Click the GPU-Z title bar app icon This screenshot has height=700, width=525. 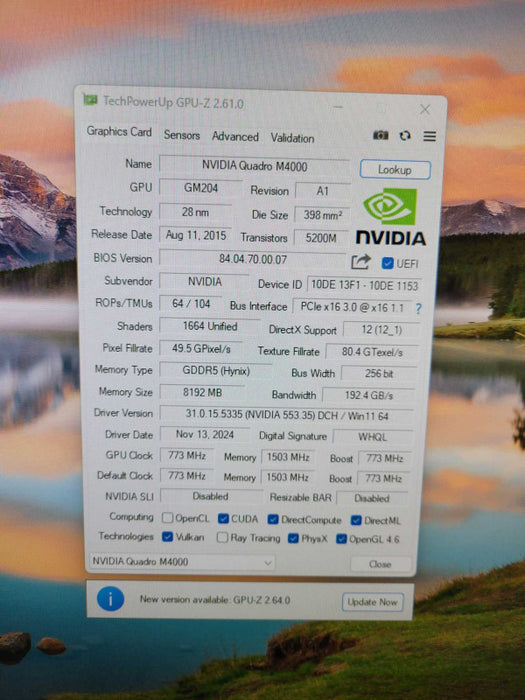[90, 100]
